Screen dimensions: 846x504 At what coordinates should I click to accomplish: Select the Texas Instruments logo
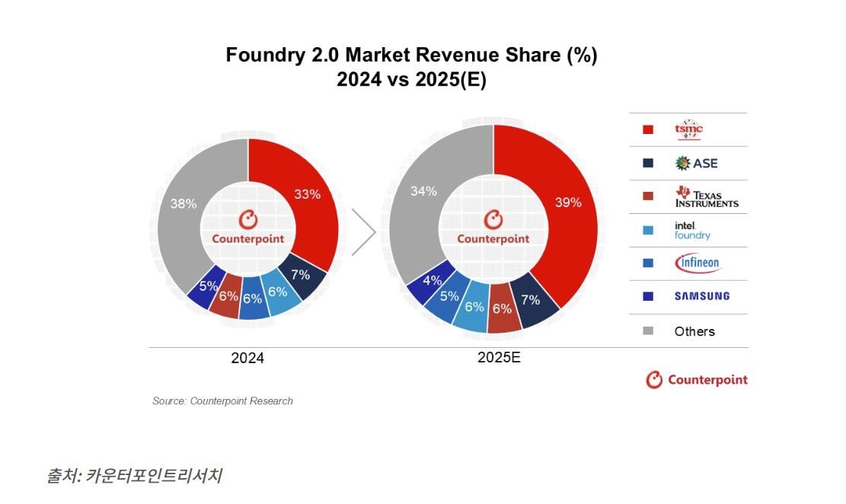(x=706, y=197)
